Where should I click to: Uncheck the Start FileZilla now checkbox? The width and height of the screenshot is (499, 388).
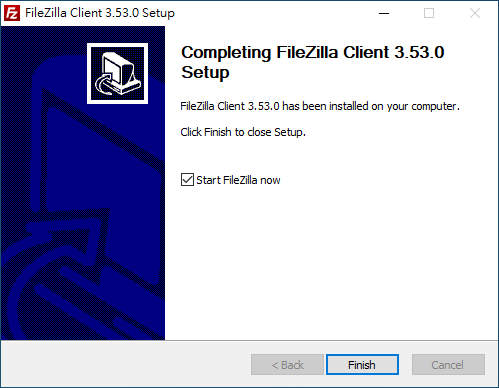pos(187,180)
